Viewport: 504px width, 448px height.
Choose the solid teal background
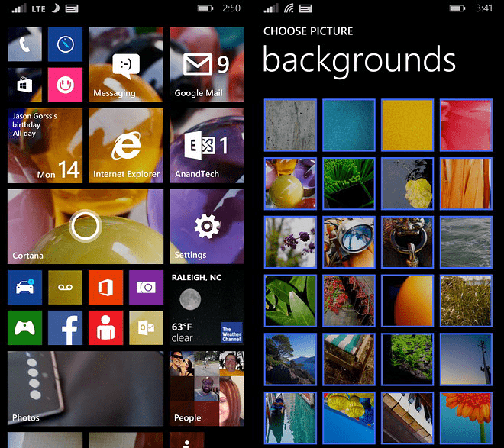click(x=349, y=125)
